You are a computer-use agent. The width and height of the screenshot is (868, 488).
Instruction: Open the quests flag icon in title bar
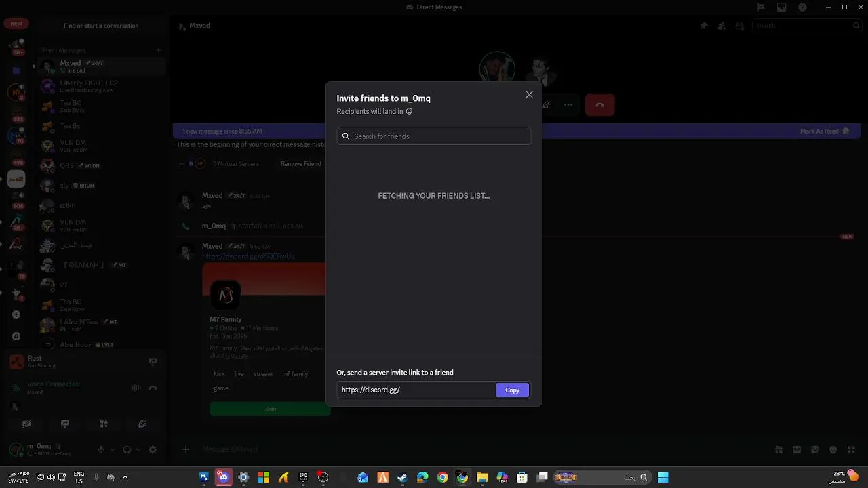[762, 7]
